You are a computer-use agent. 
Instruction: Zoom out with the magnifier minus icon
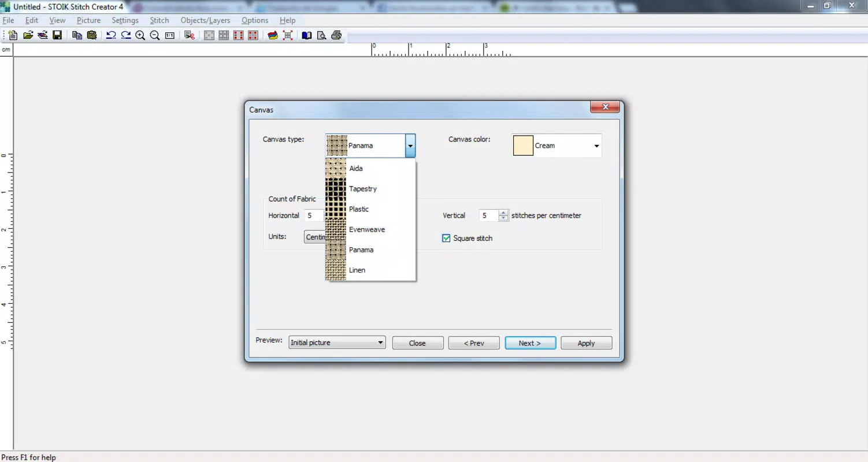tap(155, 35)
